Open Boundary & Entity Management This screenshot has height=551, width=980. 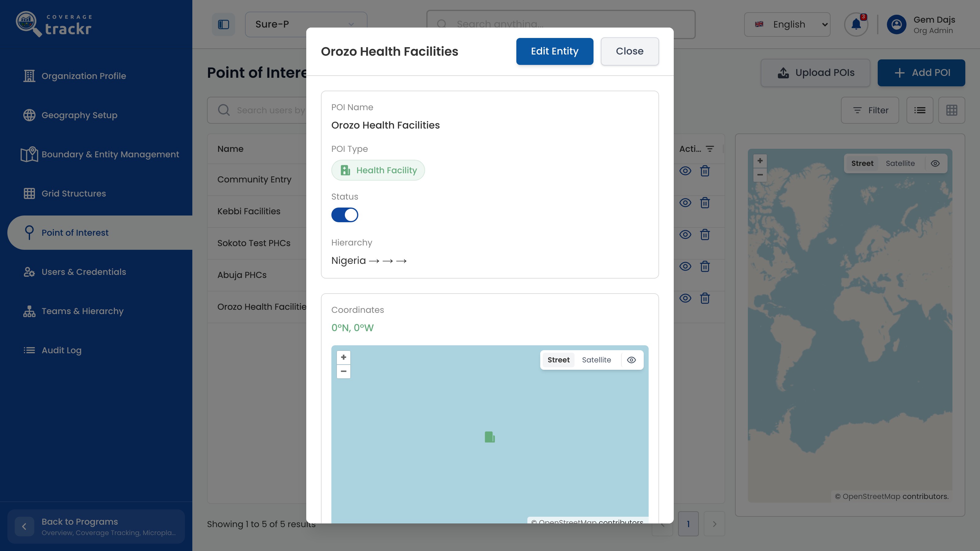click(x=100, y=154)
